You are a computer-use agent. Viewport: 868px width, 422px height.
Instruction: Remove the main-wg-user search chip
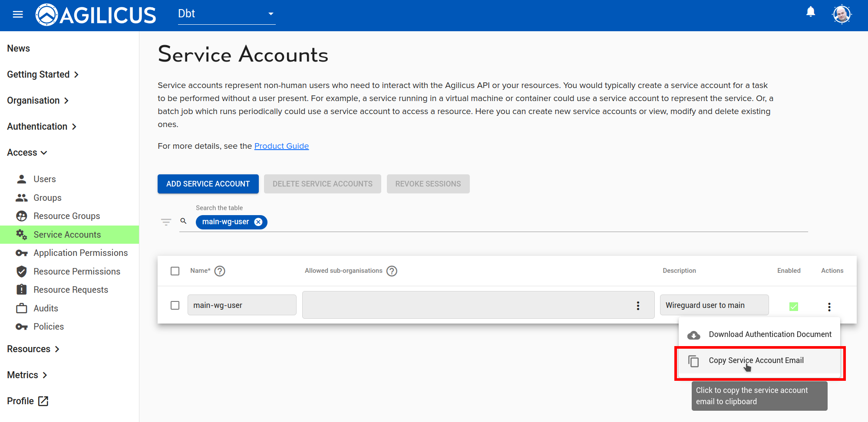click(258, 222)
